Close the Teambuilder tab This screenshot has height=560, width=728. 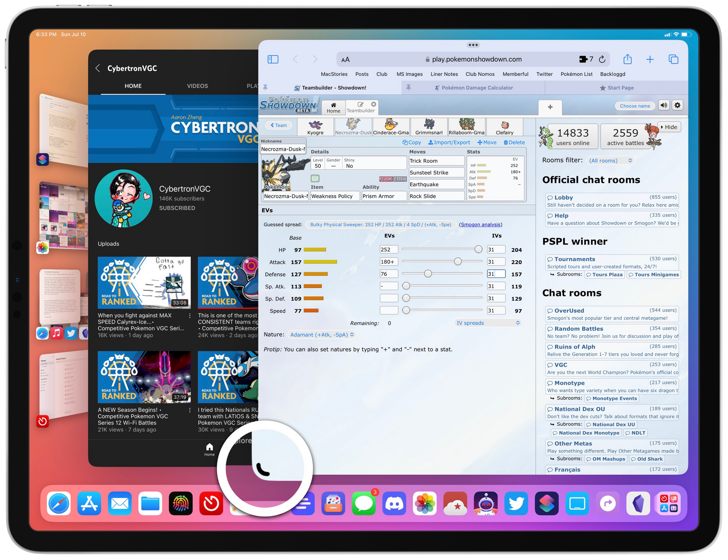[373, 104]
